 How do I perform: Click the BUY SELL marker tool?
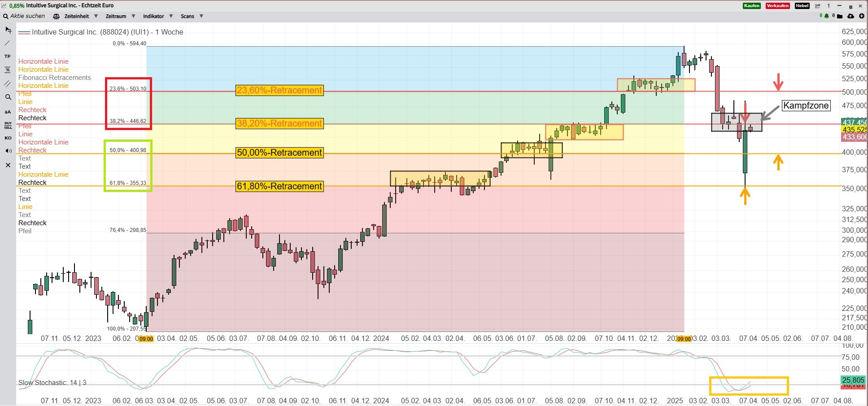pyautogui.click(x=8, y=125)
